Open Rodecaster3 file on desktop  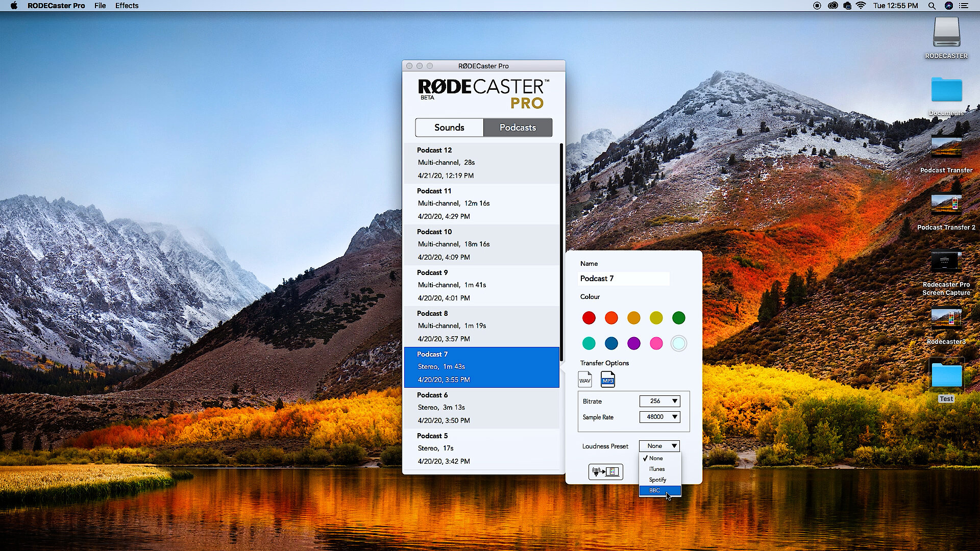pyautogui.click(x=946, y=325)
